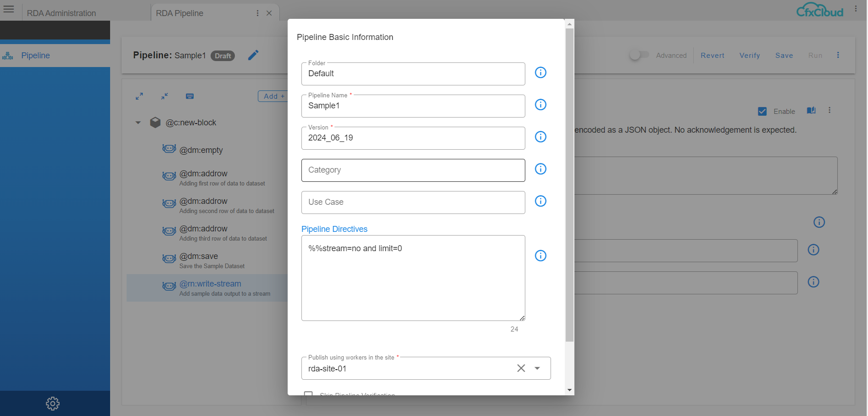The height and width of the screenshot is (416, 868).
Task: Select Pipeline in the left sidebar
Action: [x=36, y=55]
